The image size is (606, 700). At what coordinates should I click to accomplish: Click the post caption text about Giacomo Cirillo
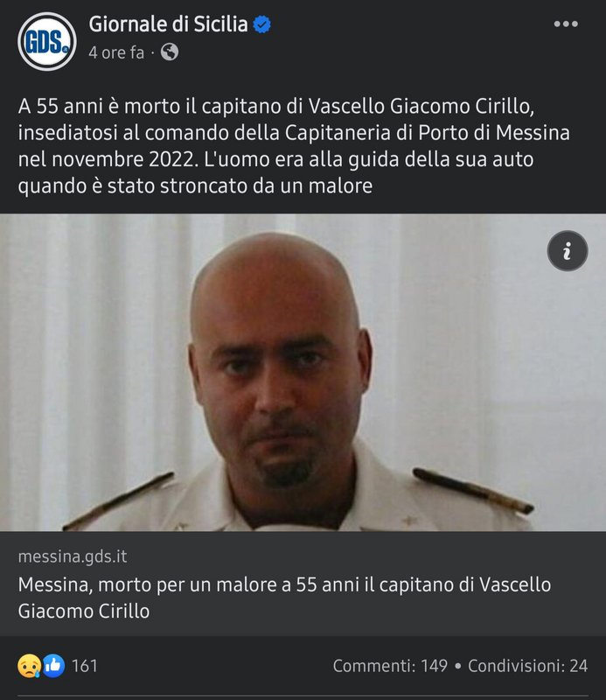(x=294, y=146)
